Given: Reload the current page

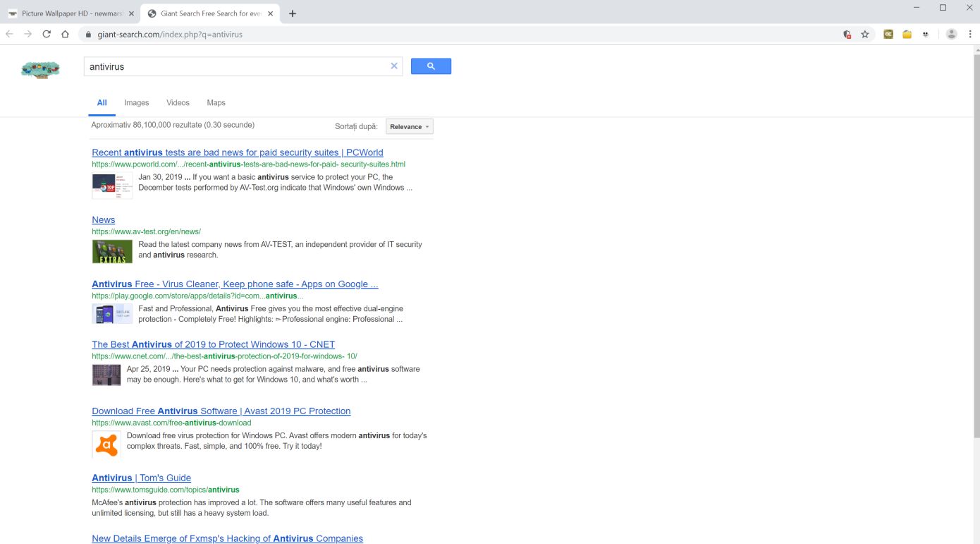Looking at the screenshot, I should [x=47, y=34].
